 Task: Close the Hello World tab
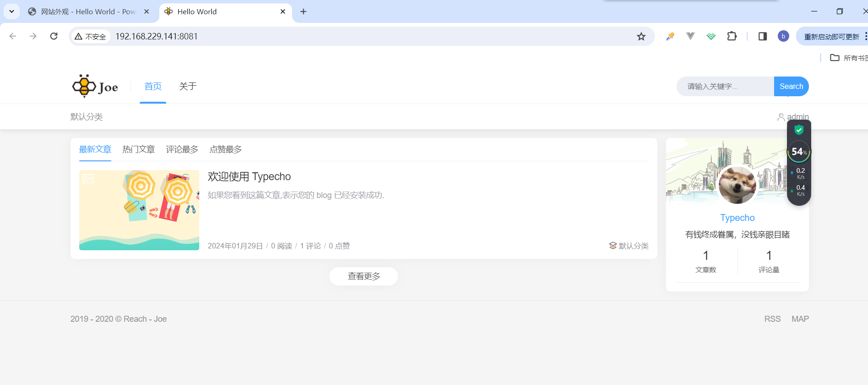tap(283, 11)
